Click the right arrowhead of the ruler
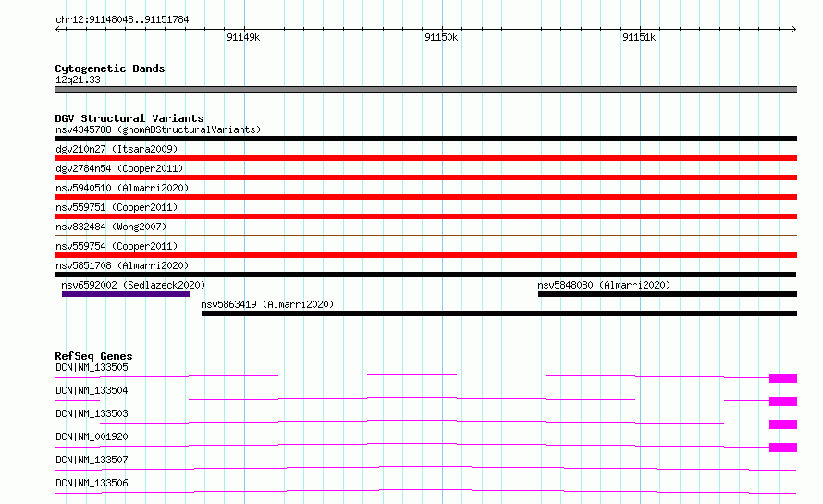 click(793, 29)
